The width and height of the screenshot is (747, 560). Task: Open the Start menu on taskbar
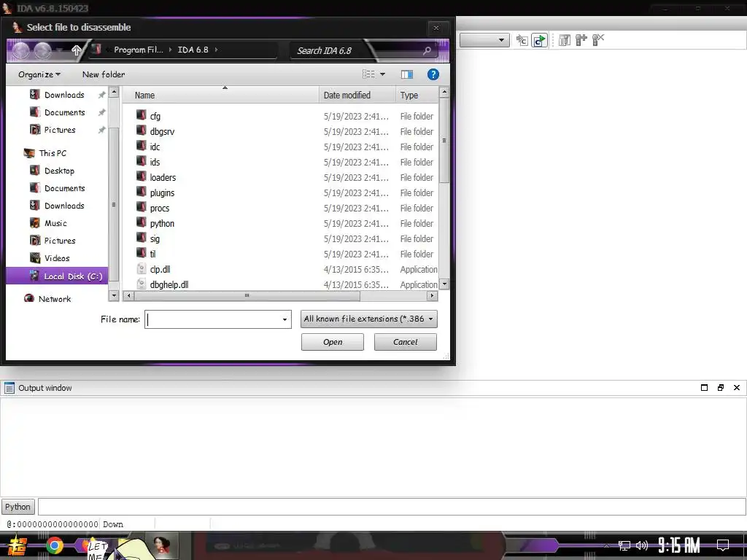point(18,546)
